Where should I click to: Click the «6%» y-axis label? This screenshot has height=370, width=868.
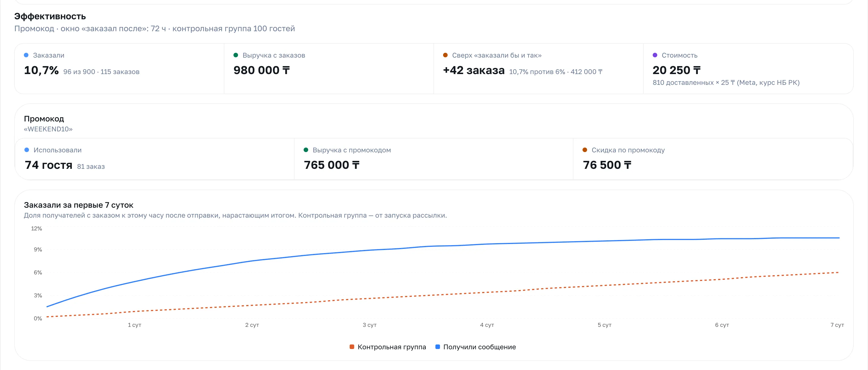(38, 272)
